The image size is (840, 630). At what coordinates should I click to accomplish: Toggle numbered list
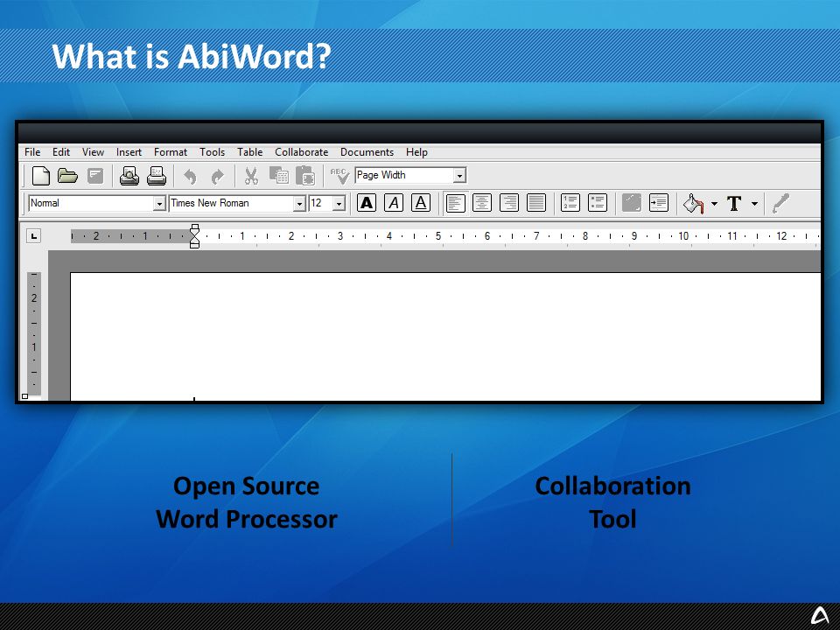(570, 203)
